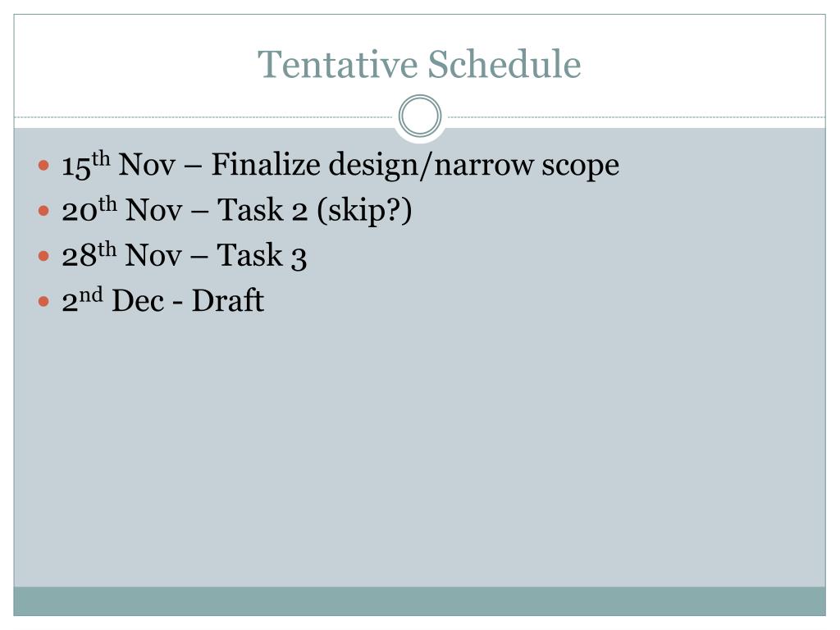Click "Task 2" in the schedule list
The height and width of the screenshot is (630, 840).
(x=262, y=212)
